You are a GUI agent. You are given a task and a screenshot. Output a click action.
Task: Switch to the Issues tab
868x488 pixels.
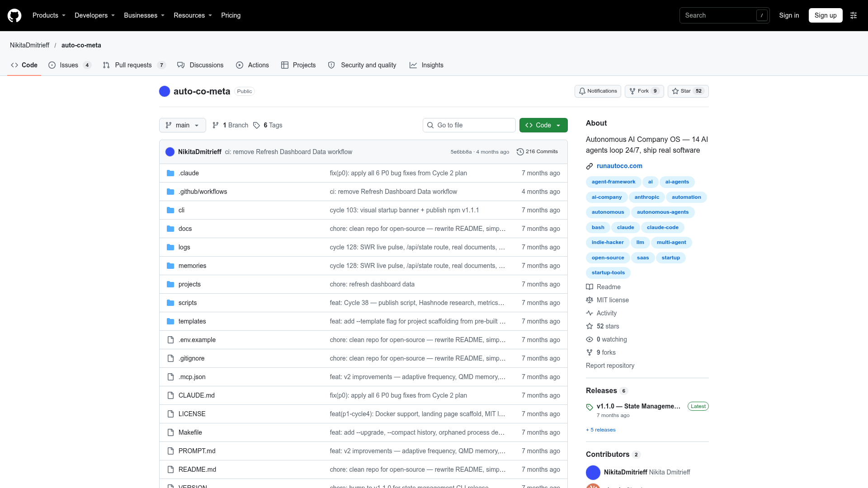pos(70,65)
